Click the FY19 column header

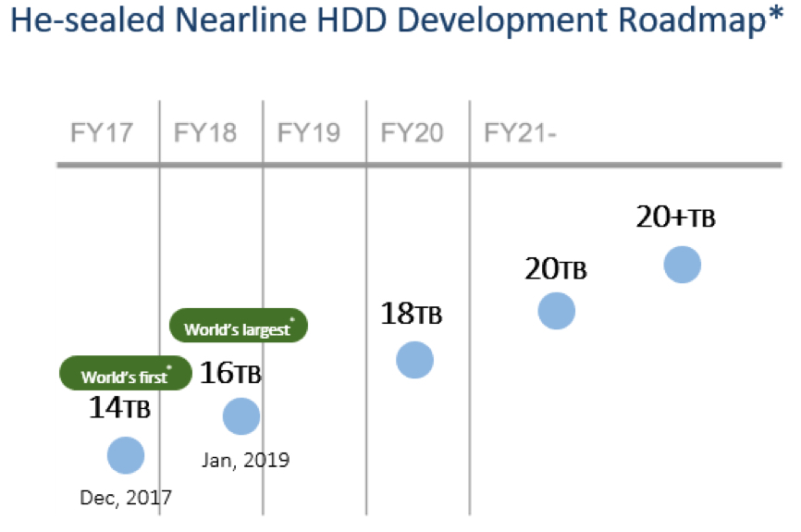coord(309,133)
